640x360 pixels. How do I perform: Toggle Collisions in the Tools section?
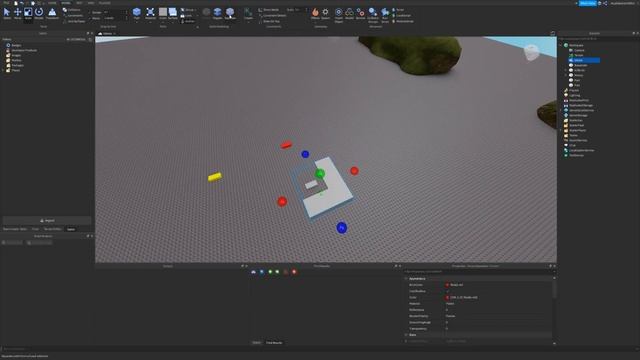pos(71,10)
